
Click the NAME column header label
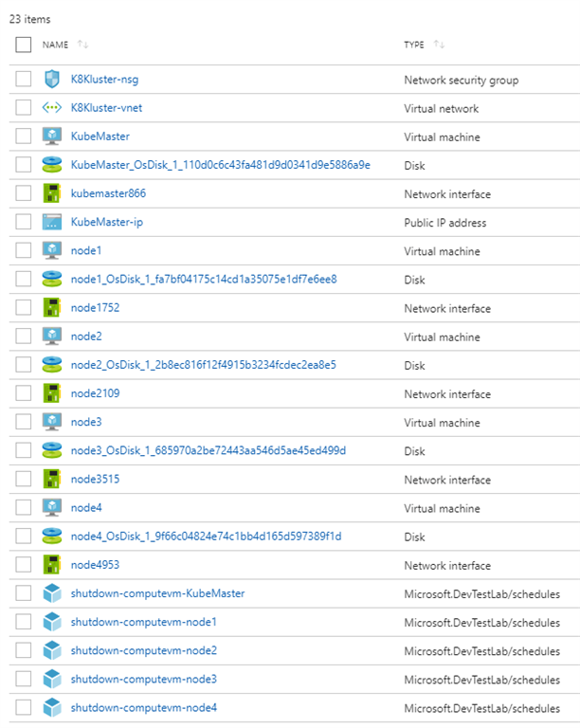56,45
